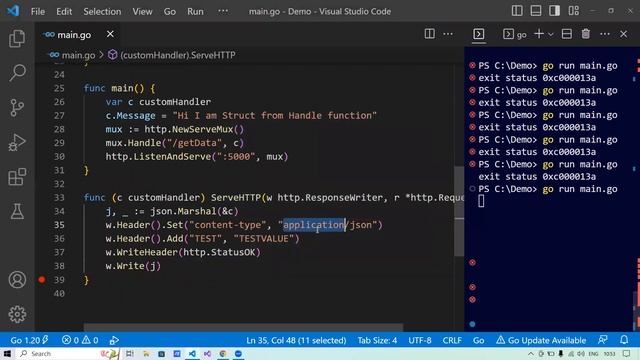640x360 pixels.
Task: Select the go terminal instance
Action: pyautogui.click(x=515, y=34)
